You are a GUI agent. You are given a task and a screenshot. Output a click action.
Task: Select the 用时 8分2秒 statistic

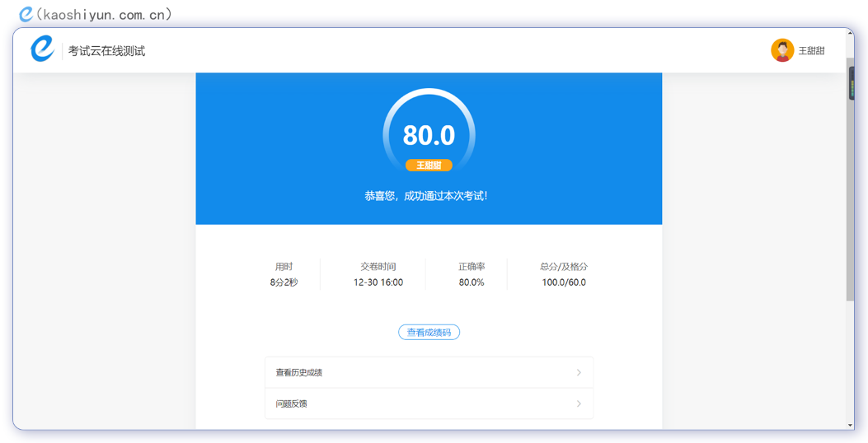(284, 275)
